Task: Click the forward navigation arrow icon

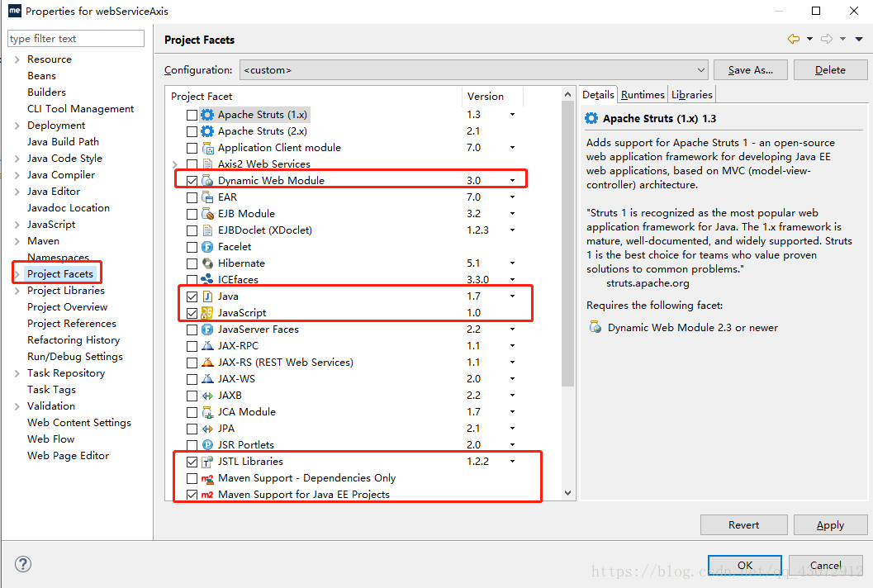Action: pos(827,39)
